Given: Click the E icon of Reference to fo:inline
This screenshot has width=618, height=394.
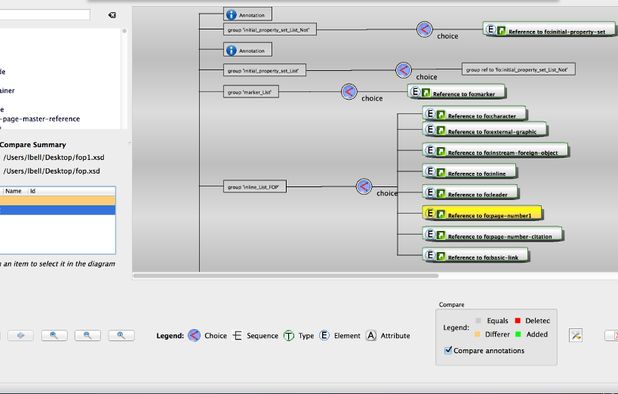Looking at the screenshot, I should coord(430,171).
